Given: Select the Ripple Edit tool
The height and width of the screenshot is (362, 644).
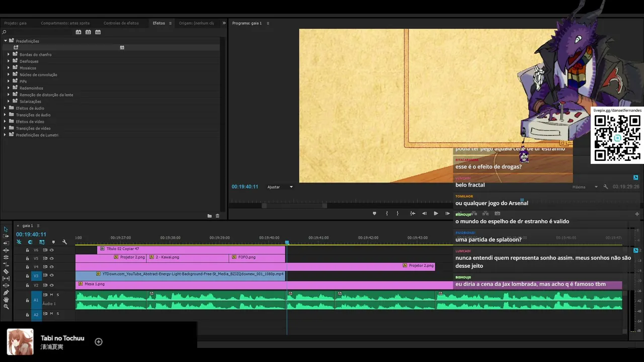Looking at the screenshot, I should (6, 250).
